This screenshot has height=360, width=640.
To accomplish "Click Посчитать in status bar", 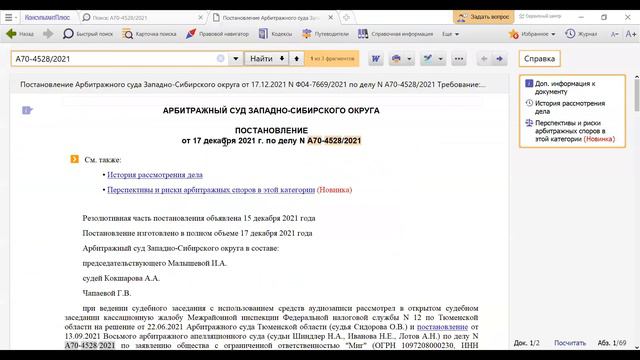I will coord(570,343).
